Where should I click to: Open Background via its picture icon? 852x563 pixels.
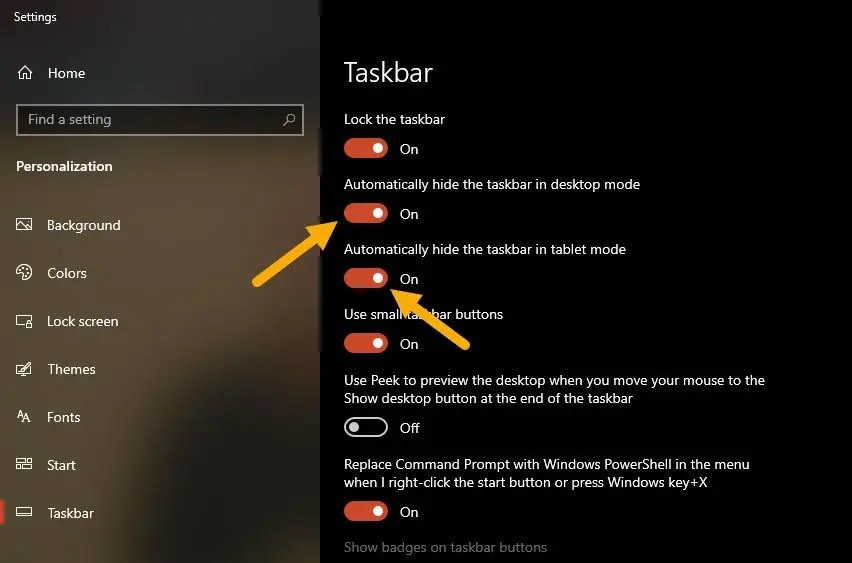click(x=24, y=224)
